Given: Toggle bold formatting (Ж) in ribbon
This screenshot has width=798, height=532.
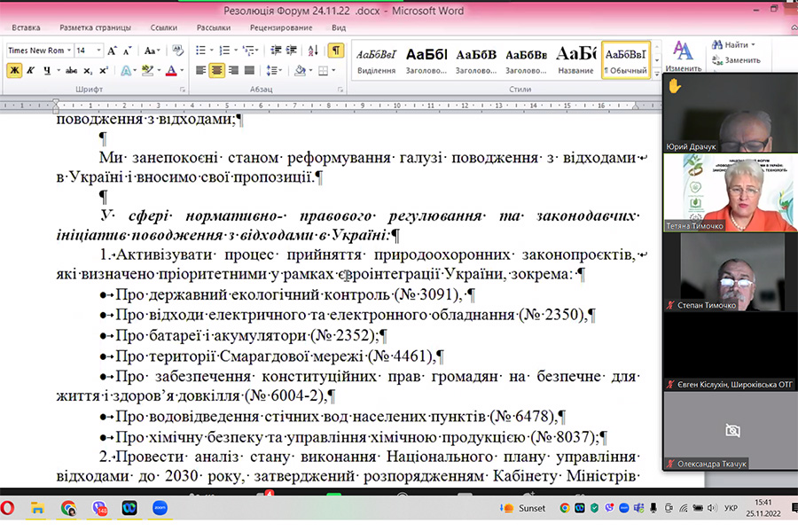Looking at the screenshot, I should (x=14, y=70).
